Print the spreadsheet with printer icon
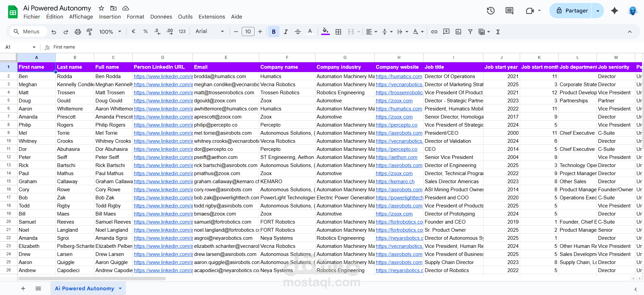This screenshot has width=644, height=295. point(78,32)
